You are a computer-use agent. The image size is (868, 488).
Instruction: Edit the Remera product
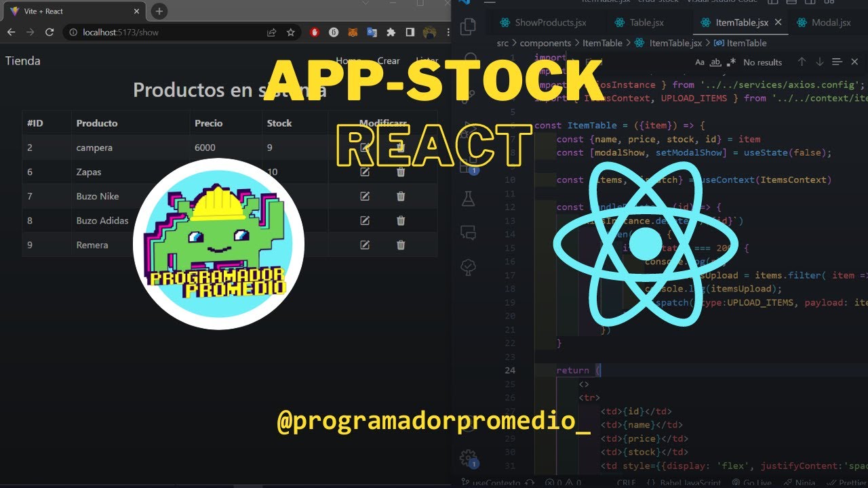coord(365,245)
